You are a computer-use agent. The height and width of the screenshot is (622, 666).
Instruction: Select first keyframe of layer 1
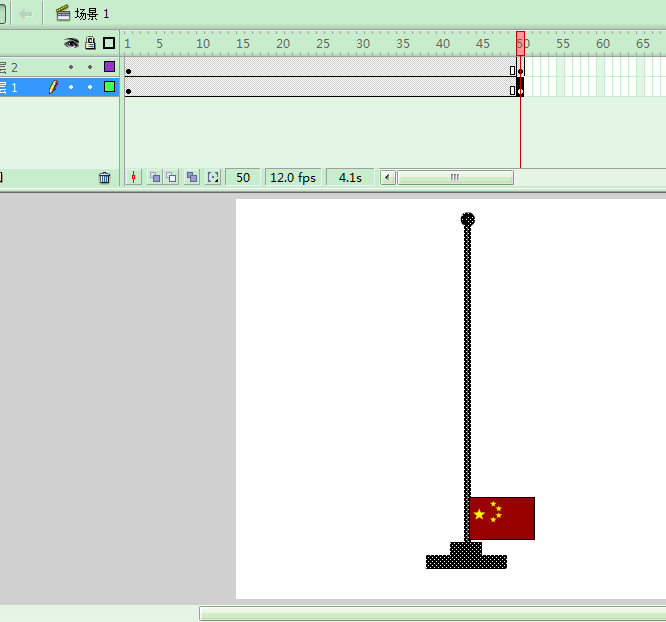point(128,87)
